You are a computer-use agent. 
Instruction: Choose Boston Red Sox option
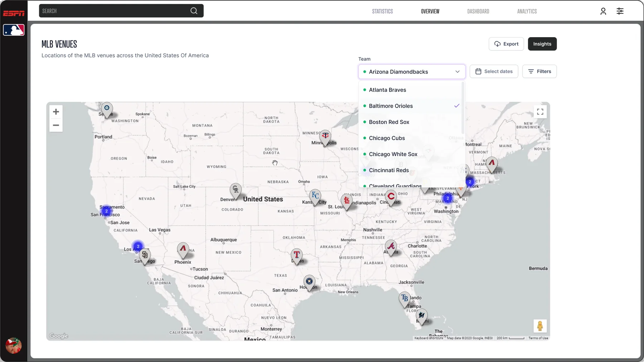pyautogui.click(x=410, y=122)
